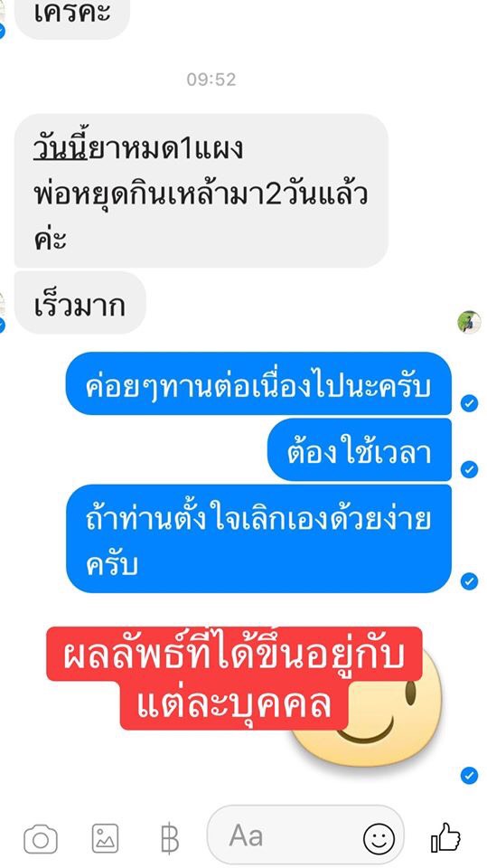
Task: Select the เร็วมาก received message bubble
Action: tap(80, 303)
